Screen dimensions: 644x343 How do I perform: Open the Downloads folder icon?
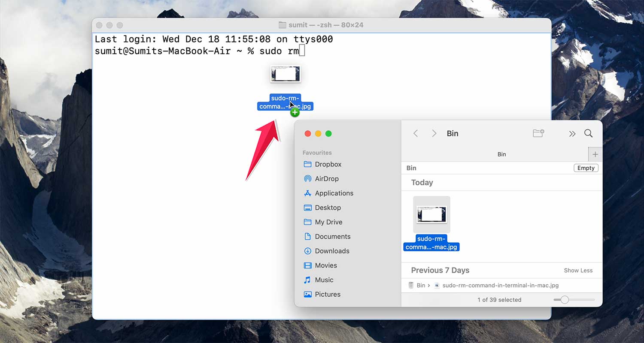pyautogui.click(x=331, y=251)
